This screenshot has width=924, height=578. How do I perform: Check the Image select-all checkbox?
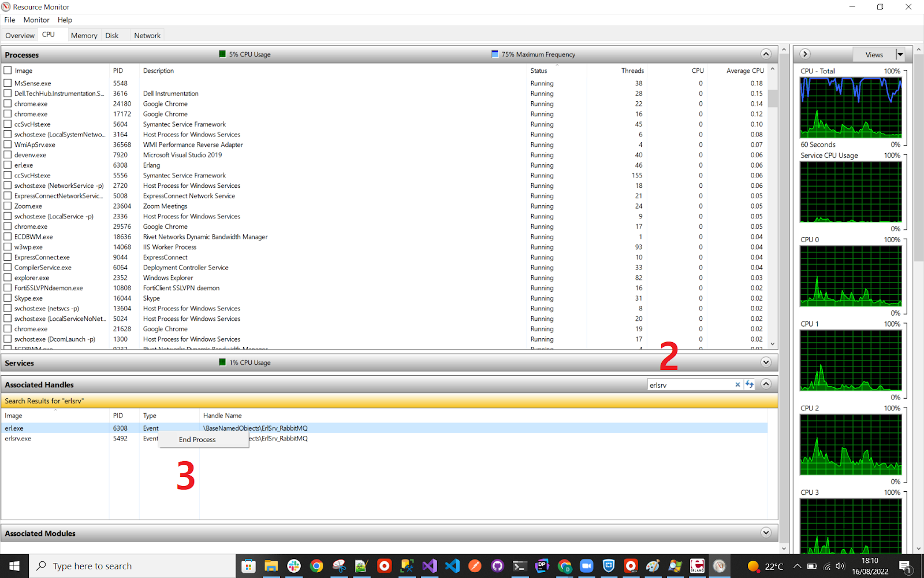click(x=8, y=71)
